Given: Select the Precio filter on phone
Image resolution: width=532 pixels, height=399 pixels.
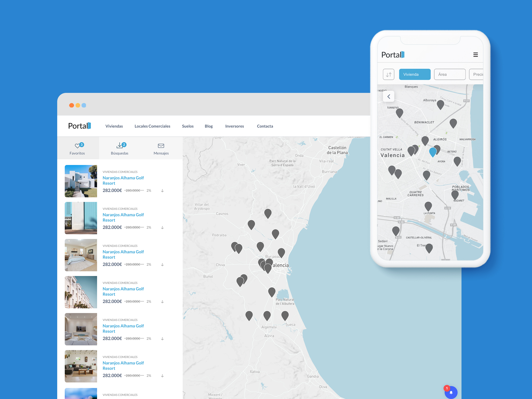Looking at the screenshot, I should [476, 74].
